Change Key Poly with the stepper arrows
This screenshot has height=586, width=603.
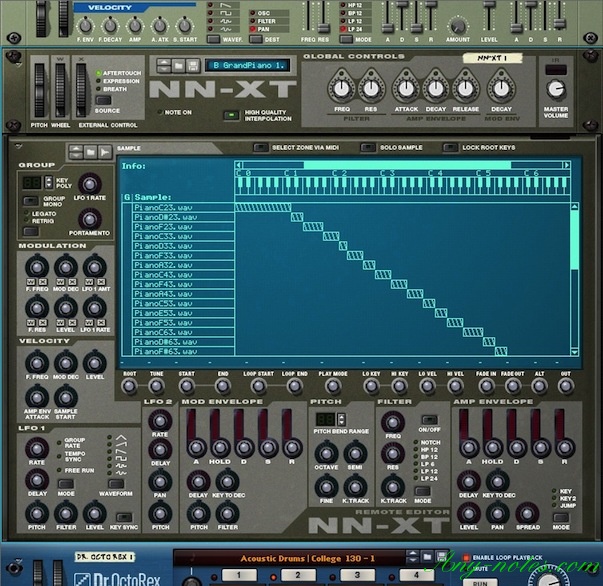[49, 182]
